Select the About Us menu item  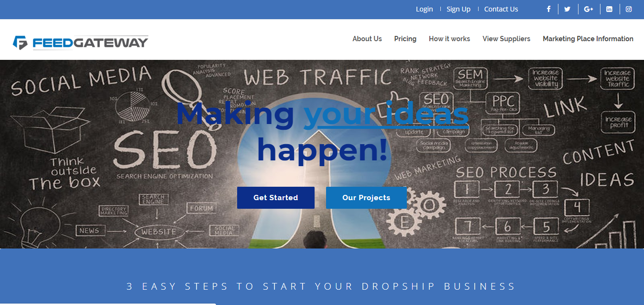[x=367, y=39]
